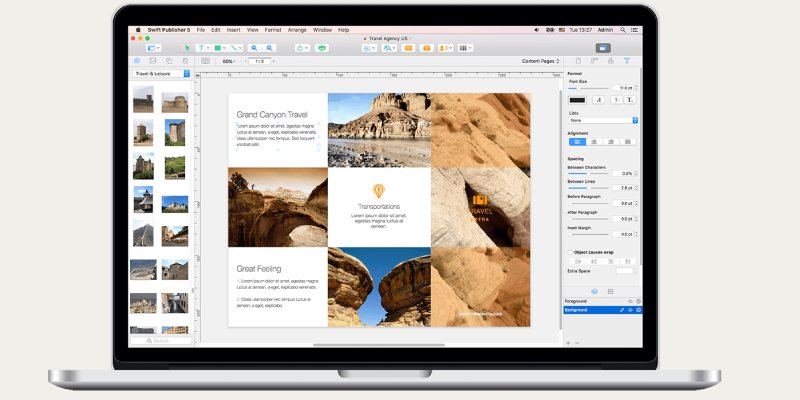Open the art text AA dropdown
This screenshot has width=800, height=400.
[389, 48]
